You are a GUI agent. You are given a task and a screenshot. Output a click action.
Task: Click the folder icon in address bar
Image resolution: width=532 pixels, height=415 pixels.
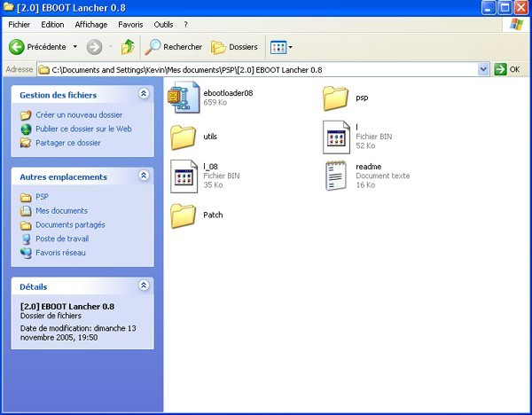click(x=43, y=69)
